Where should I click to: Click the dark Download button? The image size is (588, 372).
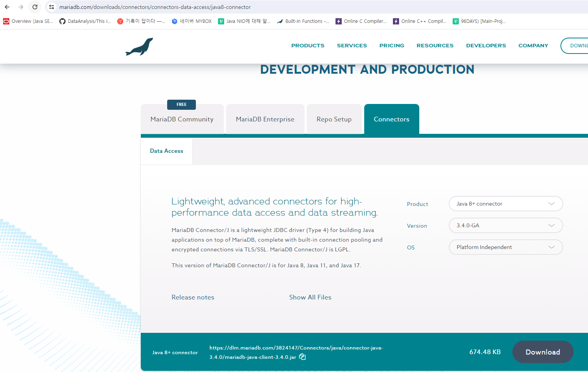click(x=543, y=352)
